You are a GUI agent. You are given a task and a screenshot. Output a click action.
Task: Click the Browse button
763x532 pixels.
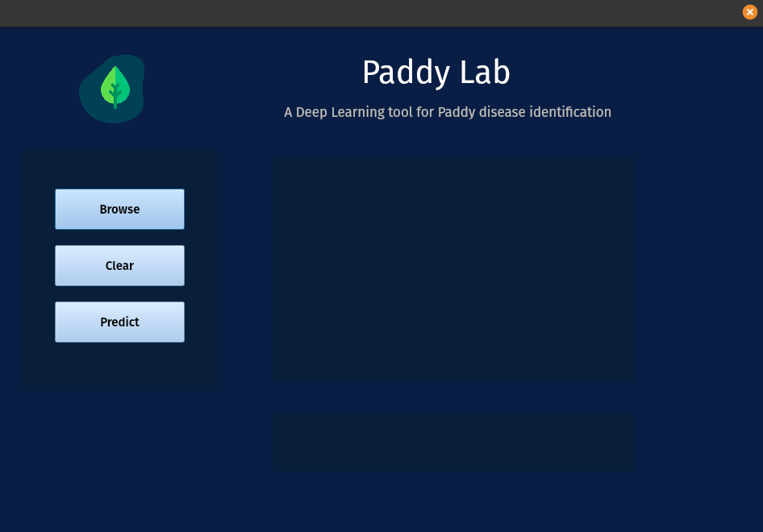119,209
